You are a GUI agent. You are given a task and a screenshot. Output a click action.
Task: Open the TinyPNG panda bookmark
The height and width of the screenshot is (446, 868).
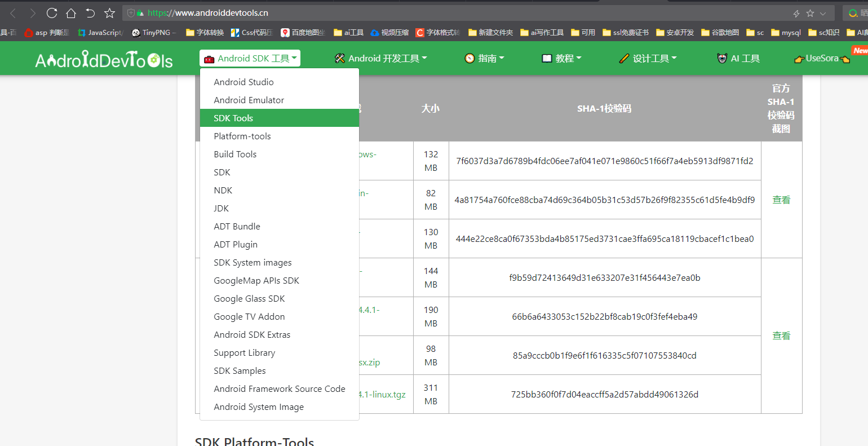[154, 33]
